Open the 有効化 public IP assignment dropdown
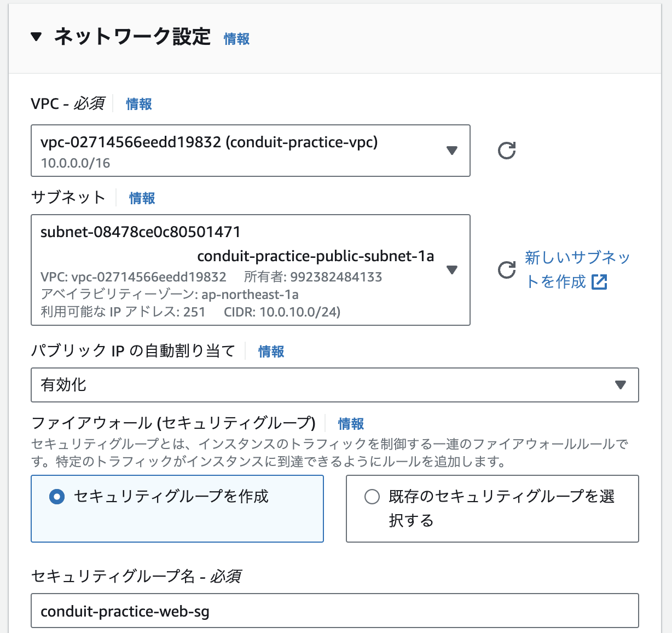This screenshot has width=672, height=633. [335, 385]
